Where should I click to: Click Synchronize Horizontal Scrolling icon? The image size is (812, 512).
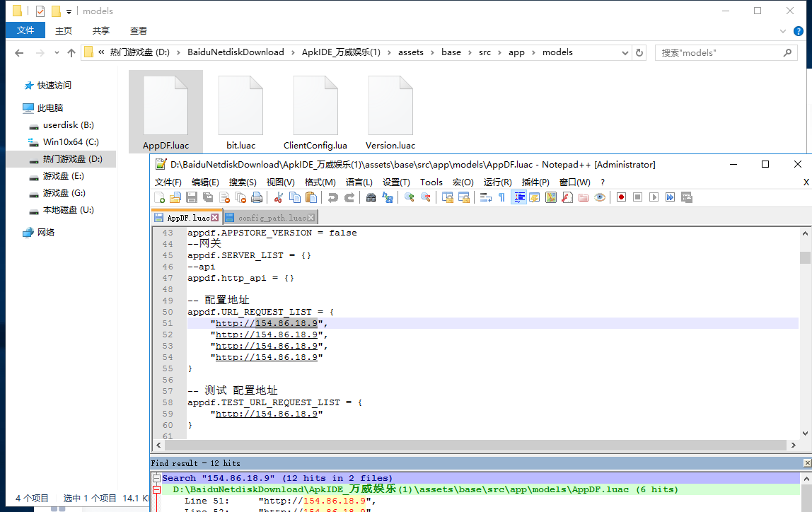coord(464,197)
